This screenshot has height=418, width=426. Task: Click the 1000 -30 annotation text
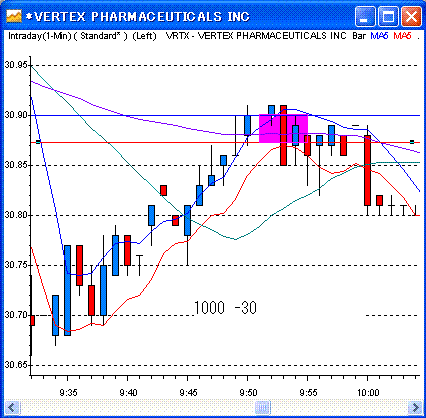[225, 308]
